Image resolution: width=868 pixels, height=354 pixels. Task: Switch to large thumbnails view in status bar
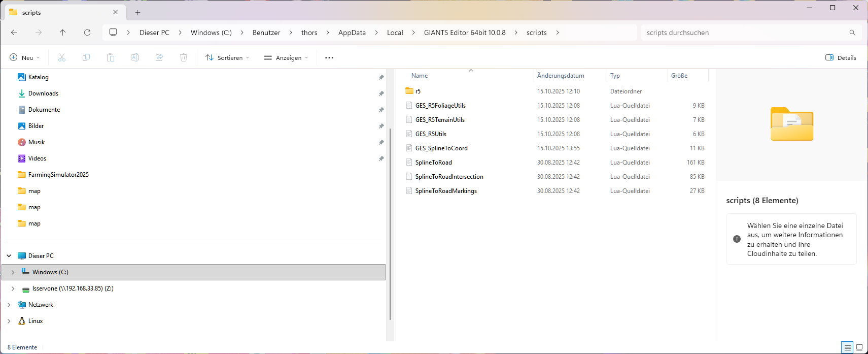(x=859, y=347)
